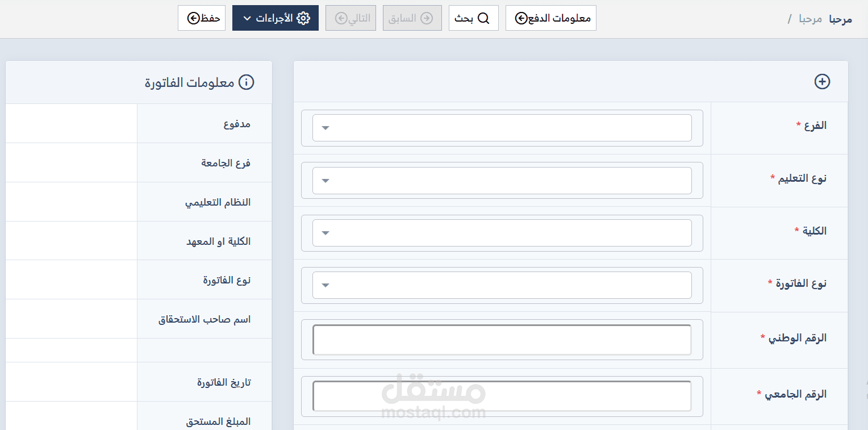The image size is (868, 430).
Task: Click the arrow icon in معلومات الدفع button
Action: click(x=521, y=18)
